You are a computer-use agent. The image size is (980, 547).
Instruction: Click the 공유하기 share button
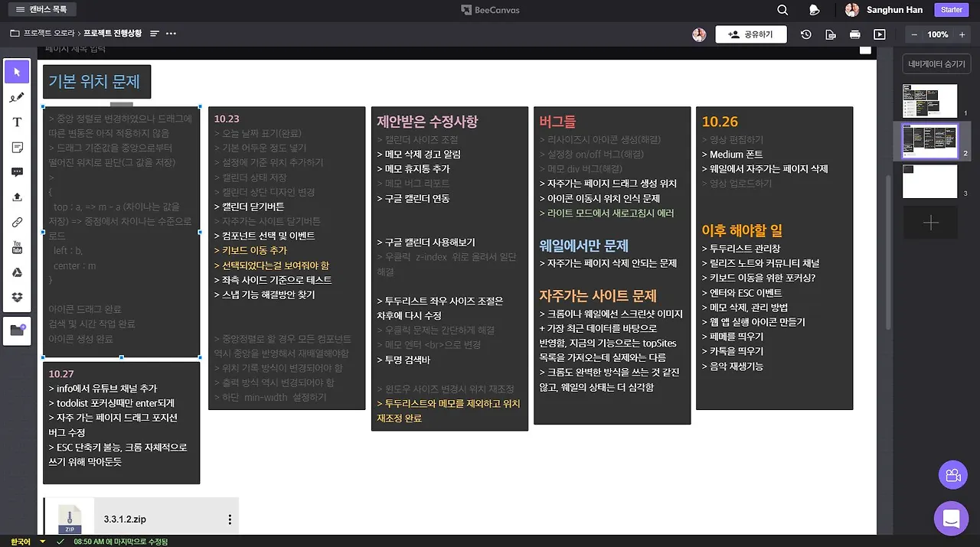pos(751,34)
